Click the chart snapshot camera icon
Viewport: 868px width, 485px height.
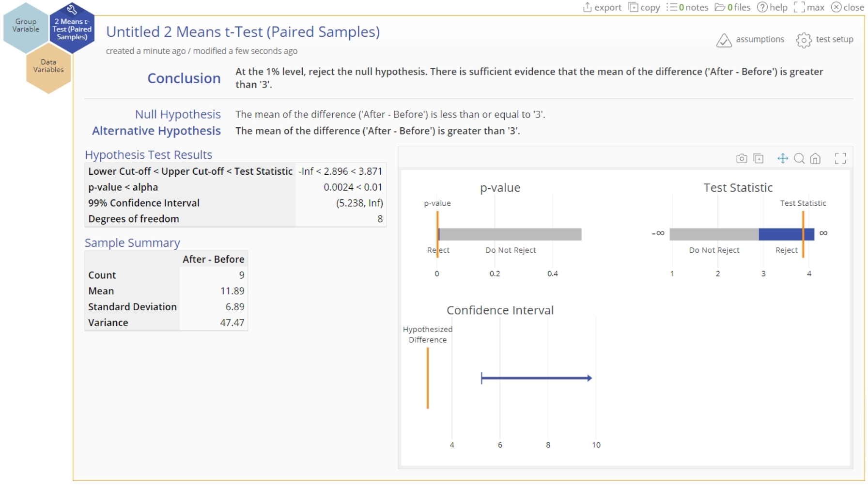click(741, 159)
